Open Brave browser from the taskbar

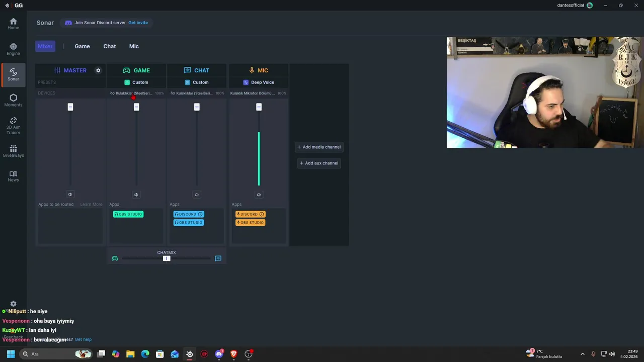pyautogui.click(x=233, y=354)
